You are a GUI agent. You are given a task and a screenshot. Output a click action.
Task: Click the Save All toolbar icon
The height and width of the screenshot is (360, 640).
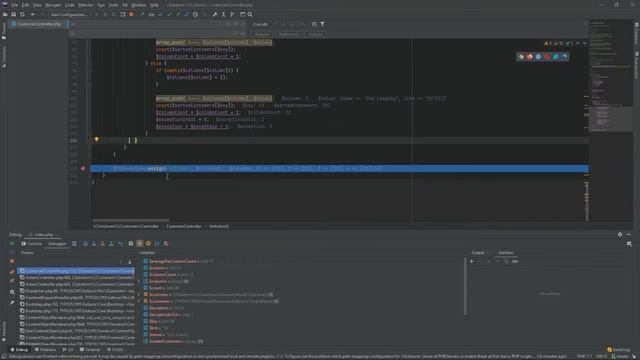13,14
